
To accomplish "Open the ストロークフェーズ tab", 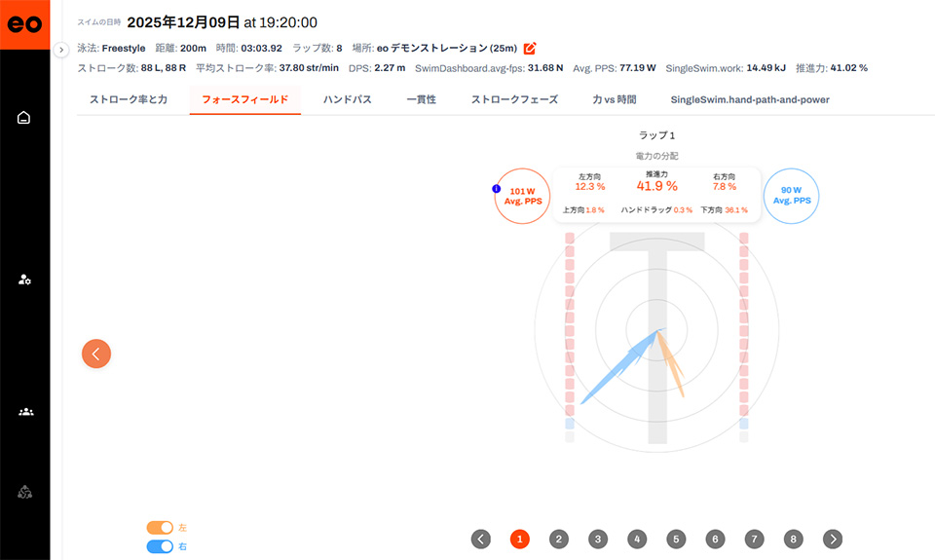I will click(514, 99).
